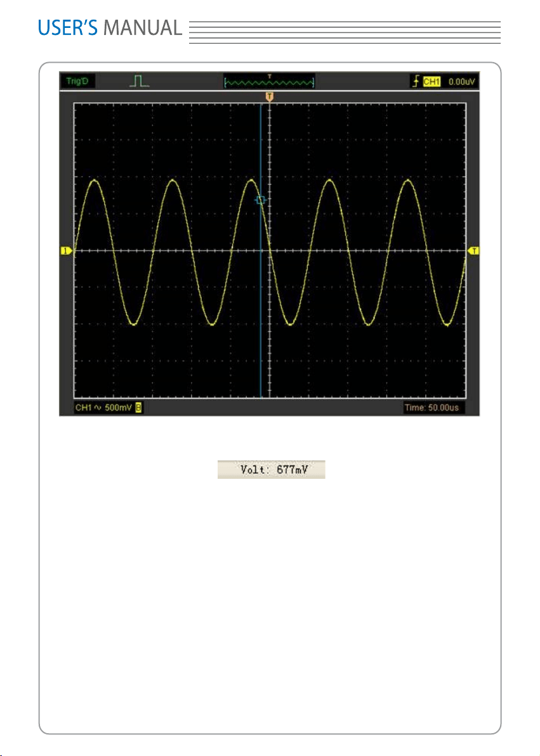Click the yellow trigger level T marker

473,251
